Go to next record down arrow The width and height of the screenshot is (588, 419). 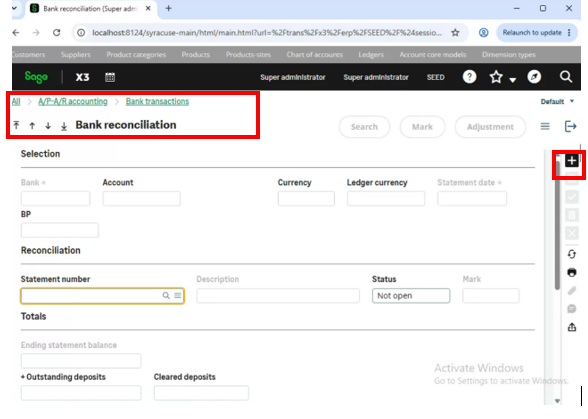tap(48, 126)
